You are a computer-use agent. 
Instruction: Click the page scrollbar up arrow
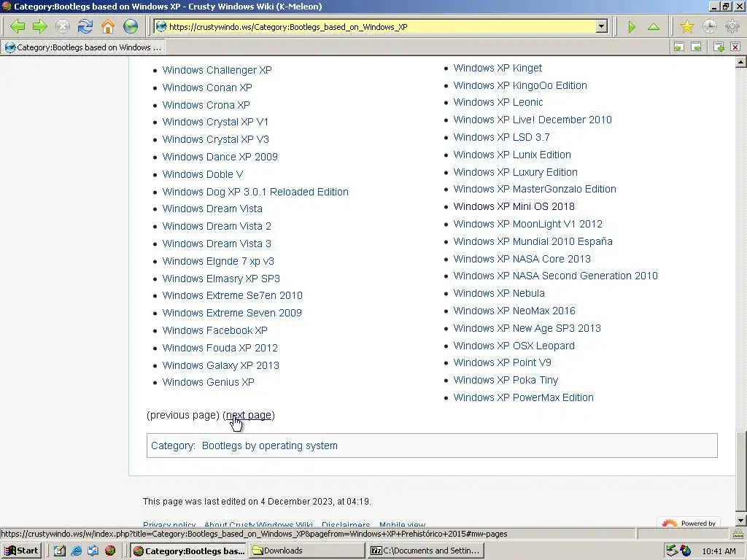coord(741,63)
